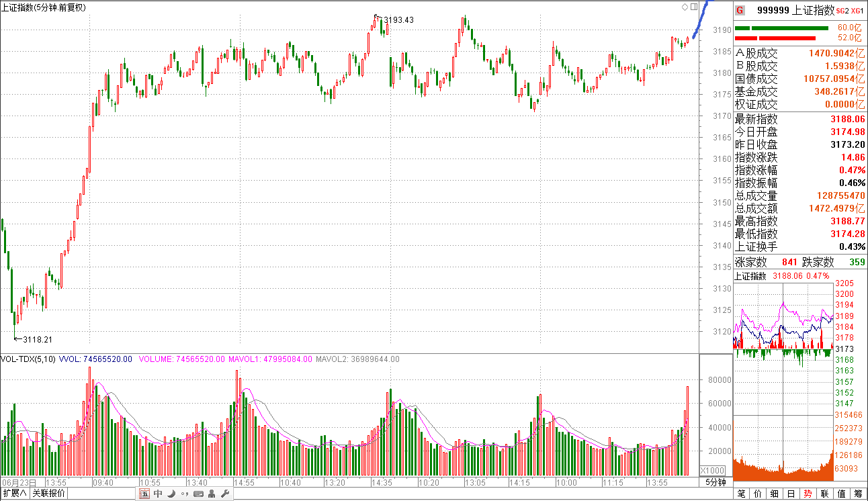Open the 5分钟 period selector
Image resolution: width=868 pixels, height=501 pixels.
pos(715,482)
